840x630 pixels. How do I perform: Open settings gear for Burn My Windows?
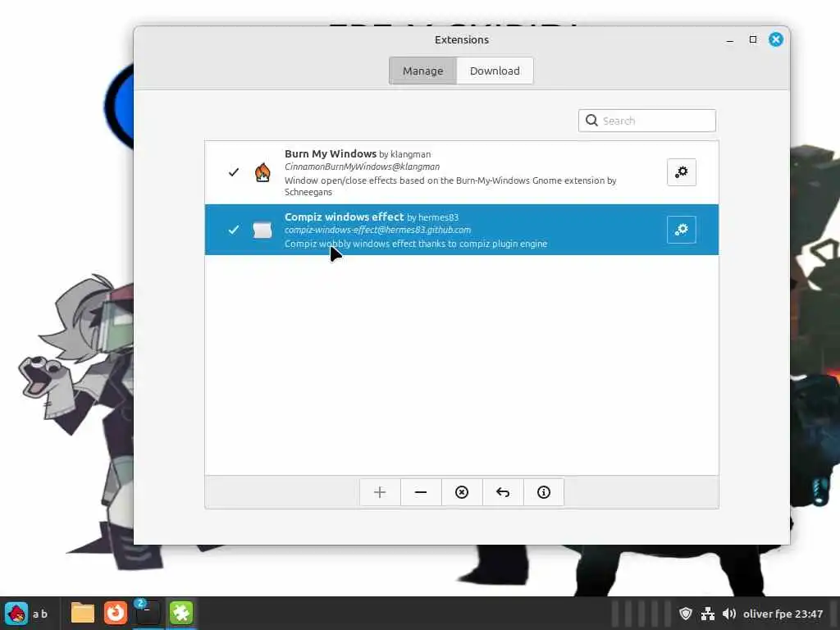point(682,172)
